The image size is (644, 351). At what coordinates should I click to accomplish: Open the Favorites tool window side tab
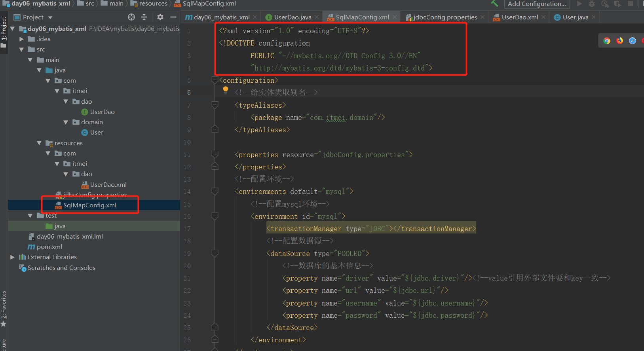point(4,309)
